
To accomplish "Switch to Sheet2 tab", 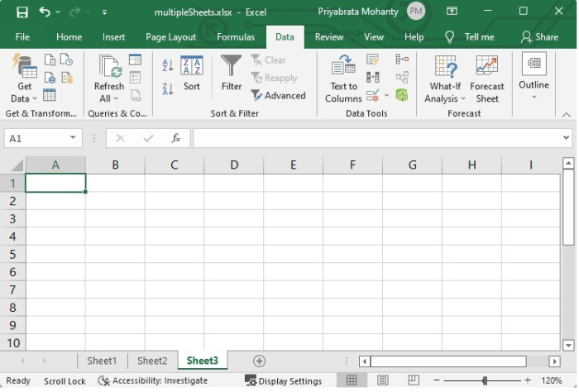I will [152, 361].
